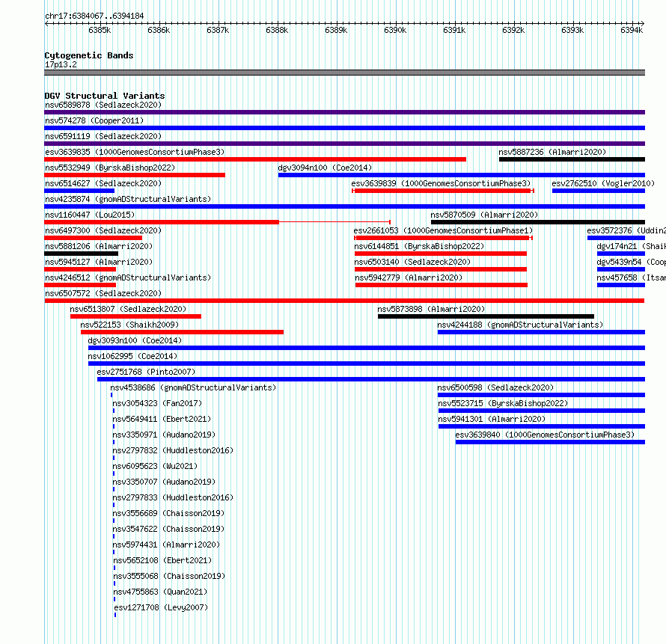Click the 17p13.2 cytogenetic band bar

[344, 73]
